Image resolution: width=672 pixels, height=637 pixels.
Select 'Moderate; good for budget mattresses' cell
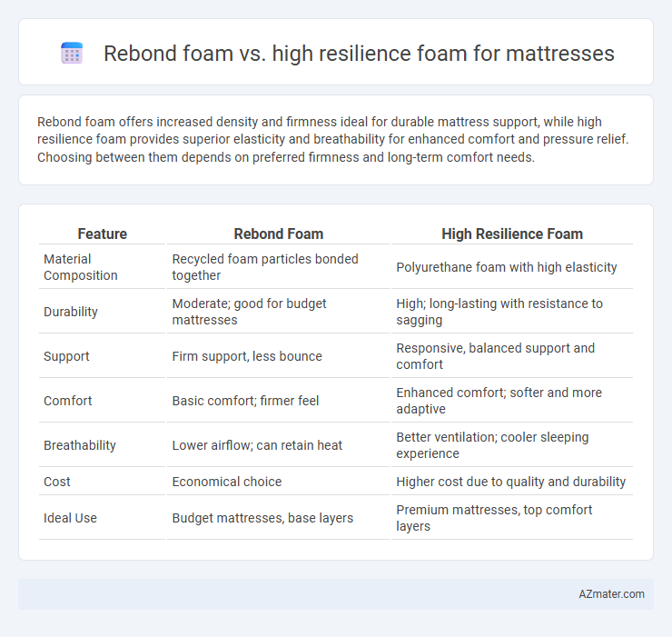pos(249,312)
